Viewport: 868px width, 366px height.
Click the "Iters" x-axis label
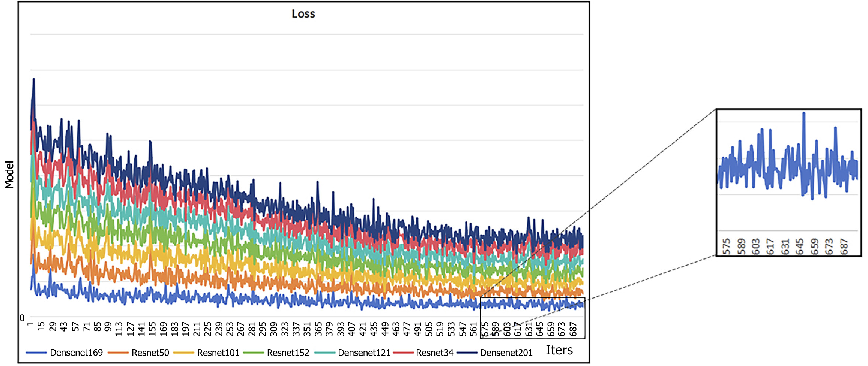[559, 350]
